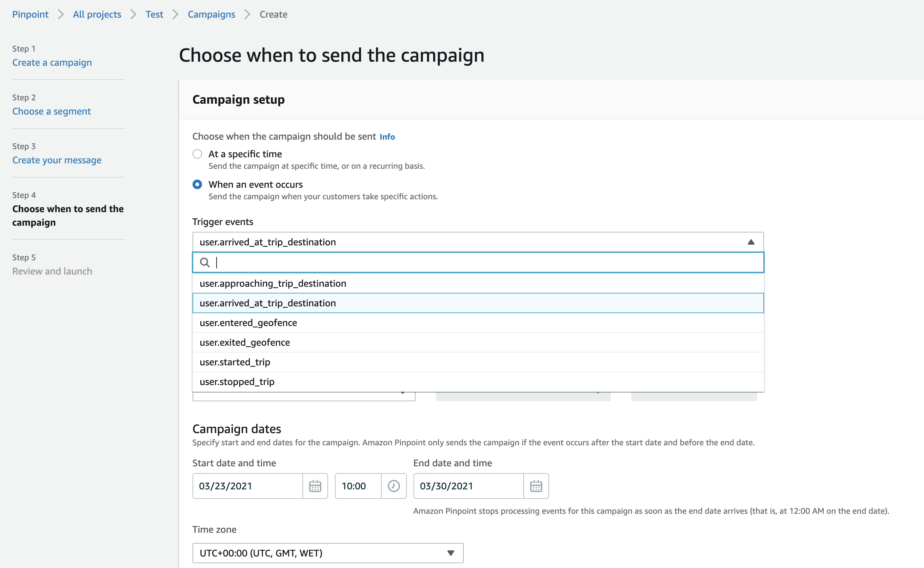Click the clock icon beside 10:00
Screen dimensions: 924x568
click(x=393, y=486)
